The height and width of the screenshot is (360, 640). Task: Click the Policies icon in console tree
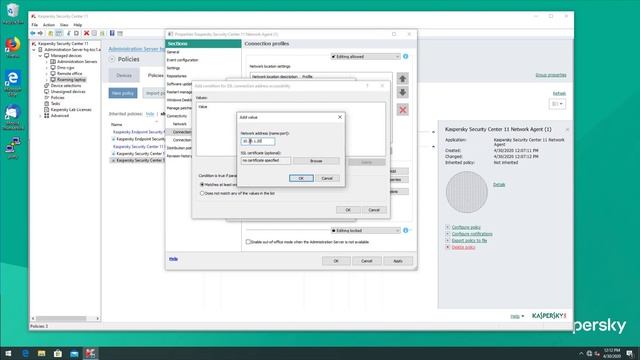[47, 98]
